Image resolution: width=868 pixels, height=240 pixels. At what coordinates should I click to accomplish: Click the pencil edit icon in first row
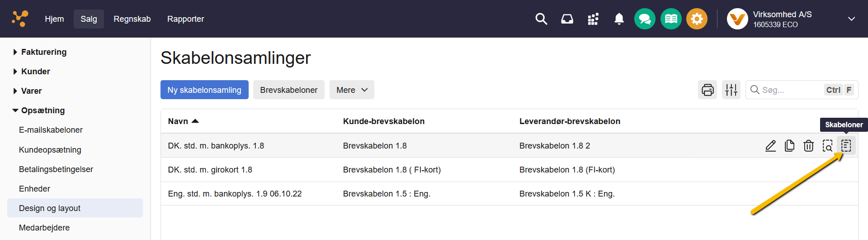pyautogui.click(x=770, y=146)
